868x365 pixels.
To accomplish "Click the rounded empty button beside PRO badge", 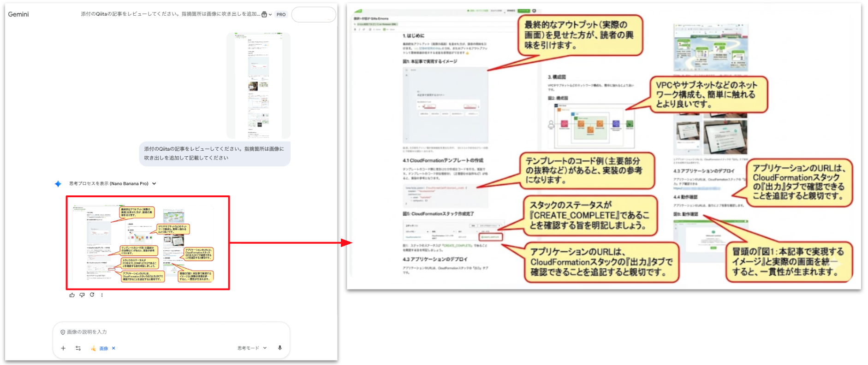I will pos(314,14).
